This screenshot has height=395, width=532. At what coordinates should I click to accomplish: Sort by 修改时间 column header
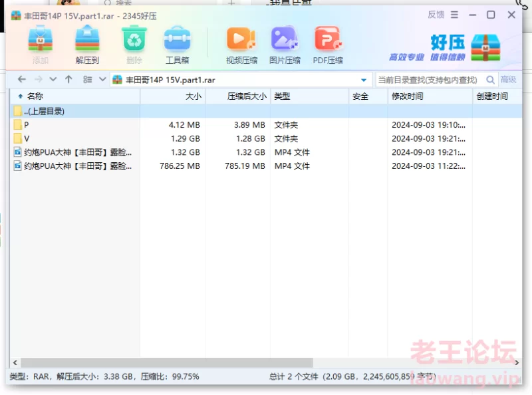point(430,96)
